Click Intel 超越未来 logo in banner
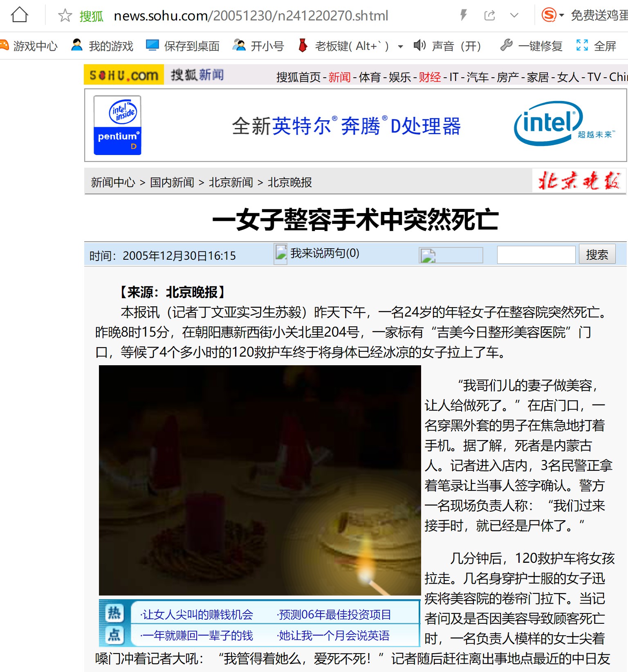 (564, 124)
